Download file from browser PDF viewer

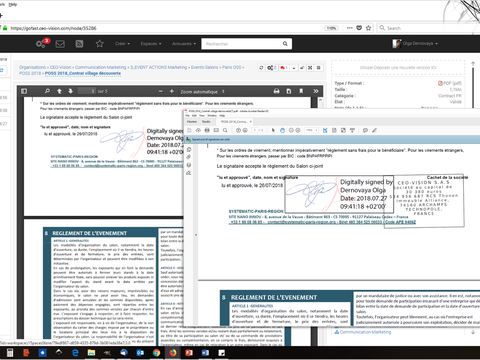pyautogui.click(x=289, y=91)
